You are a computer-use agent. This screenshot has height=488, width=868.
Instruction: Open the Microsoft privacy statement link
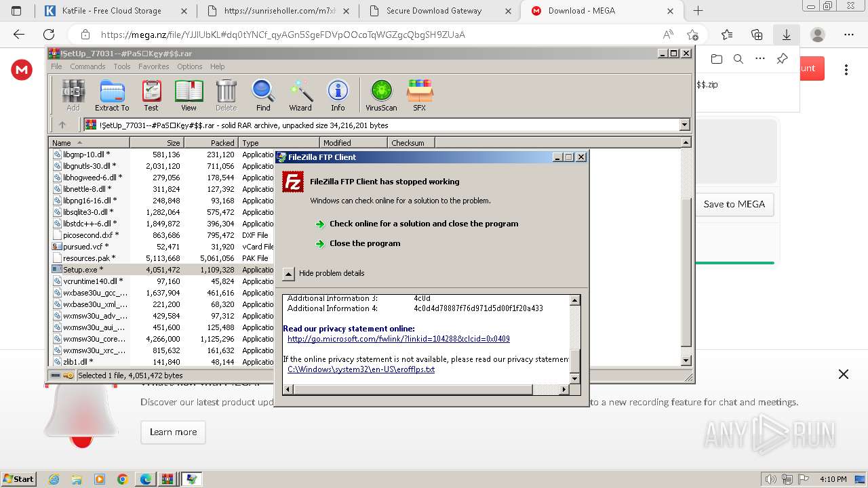[399, 339]
